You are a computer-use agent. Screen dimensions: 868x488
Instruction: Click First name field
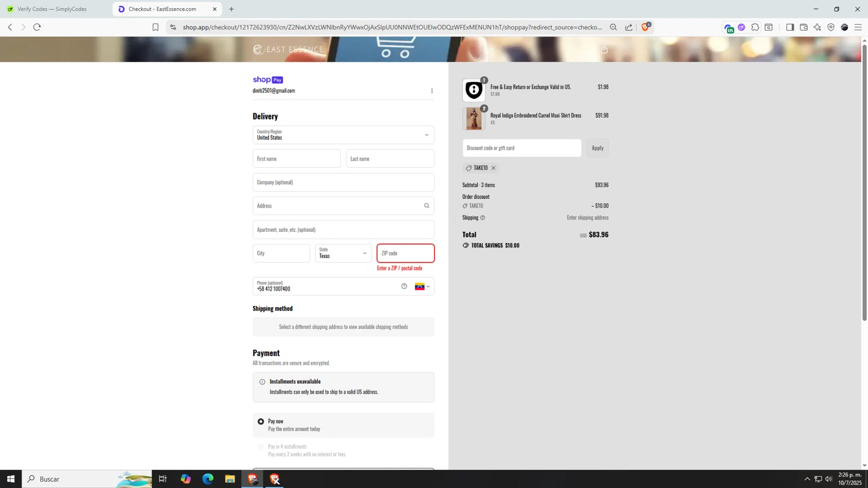pyautogui.click(x=296, y=158)
